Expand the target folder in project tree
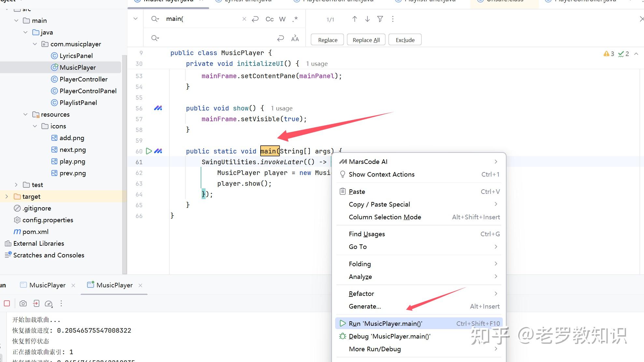644x362 pixels. pyautogui.click(x=7, y=196)
